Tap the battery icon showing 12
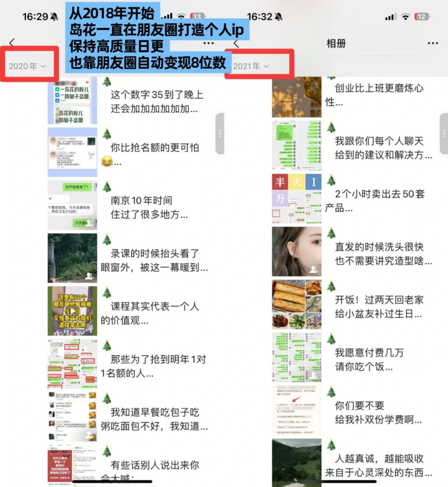The height and width of the screenshot is (487, 448). [x=422, y=16]
